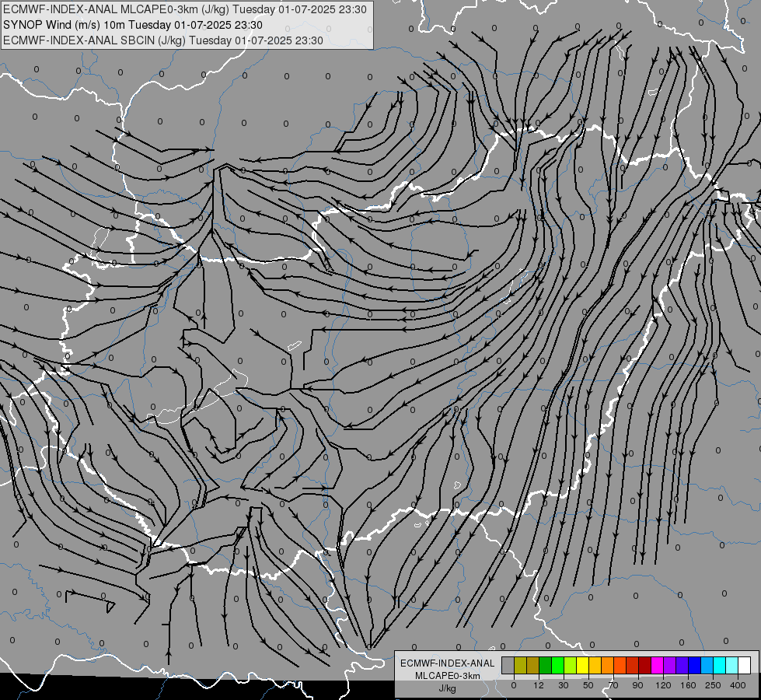
Task: Select the gray swatch in the legend
Action: (x=508, y=665)
